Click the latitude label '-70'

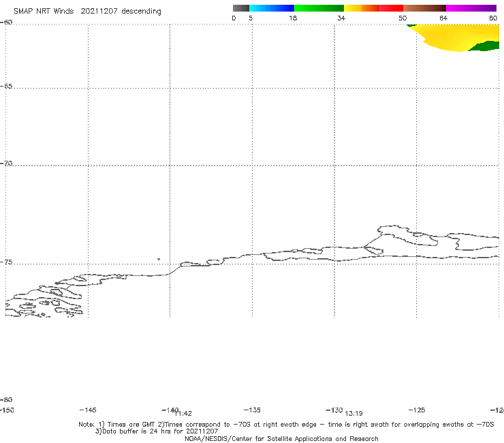tap(6, 164)
